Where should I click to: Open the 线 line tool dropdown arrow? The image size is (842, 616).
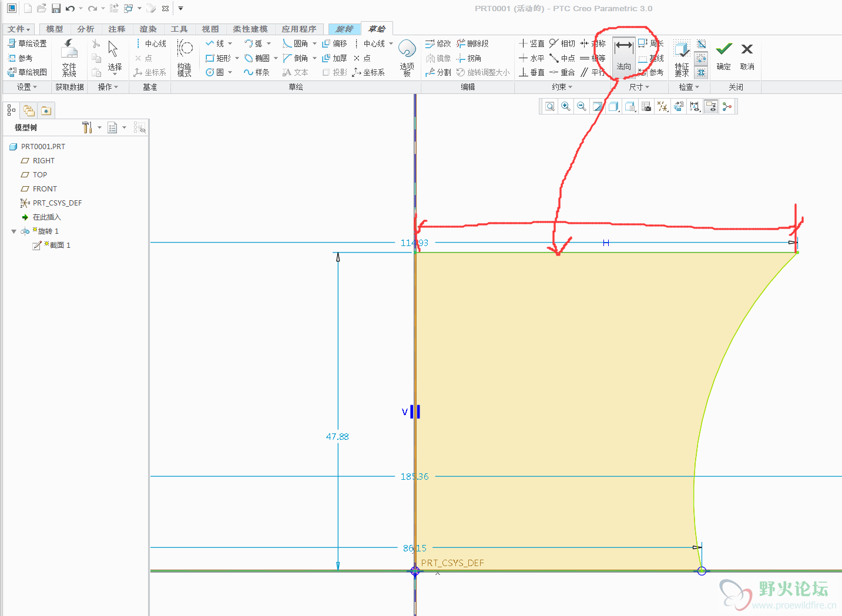click(x=230, y=43)
